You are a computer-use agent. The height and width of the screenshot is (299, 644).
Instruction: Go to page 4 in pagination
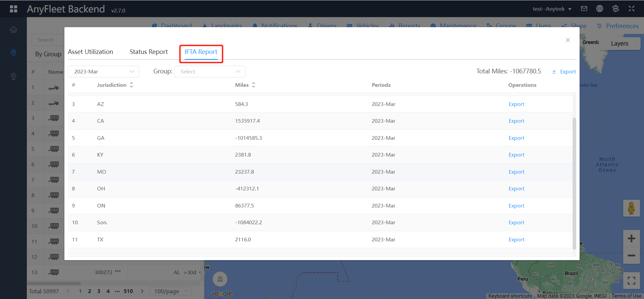coord(108,291)
